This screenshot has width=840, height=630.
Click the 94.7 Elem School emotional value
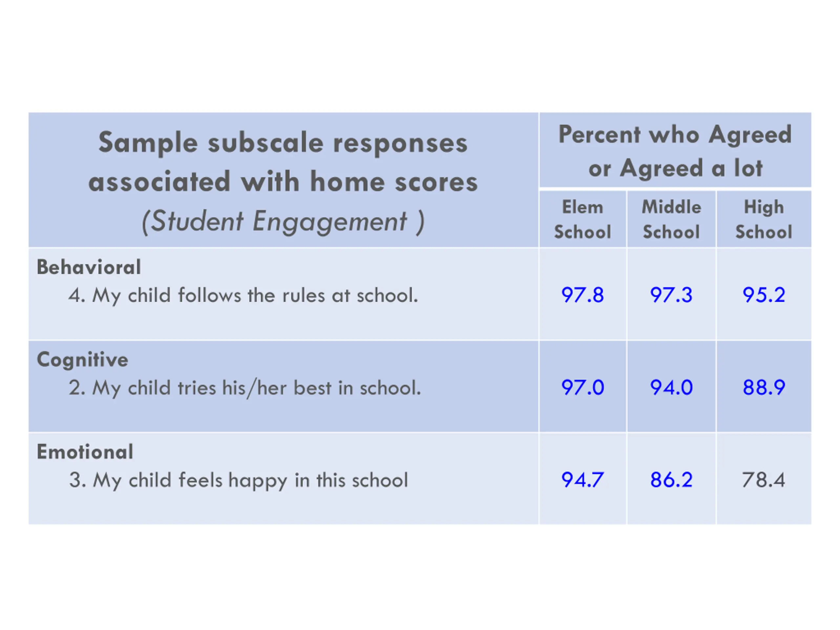(582, 480)
